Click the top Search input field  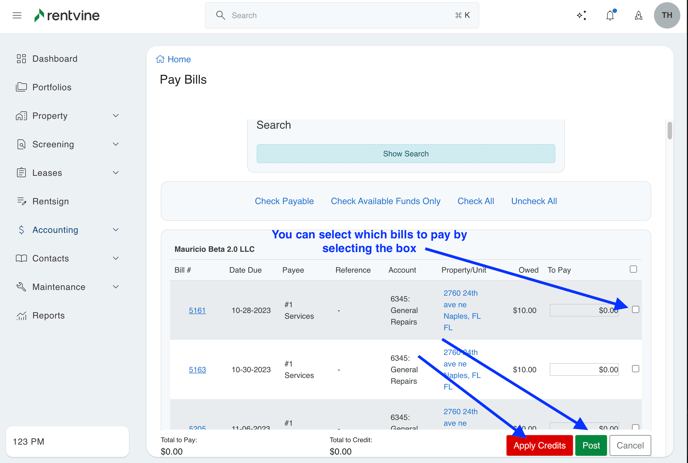point(340,16)
